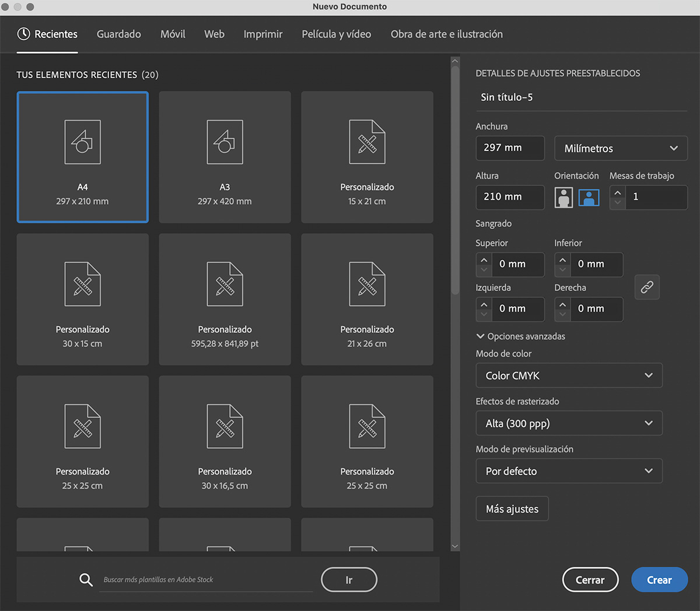Click the Anchura 297 mm field

click(510, 148)
